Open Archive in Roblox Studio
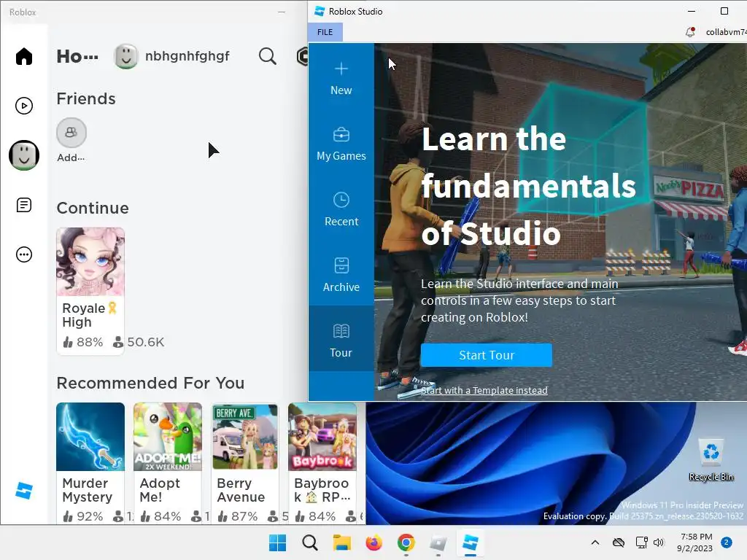The width and height of the screenshot is (747, 560). pos(341,275)
